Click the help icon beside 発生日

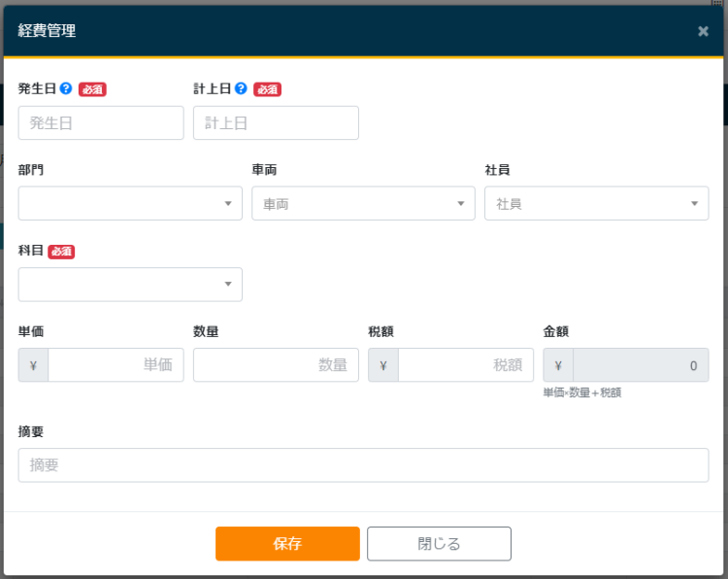tap(66, 88)
